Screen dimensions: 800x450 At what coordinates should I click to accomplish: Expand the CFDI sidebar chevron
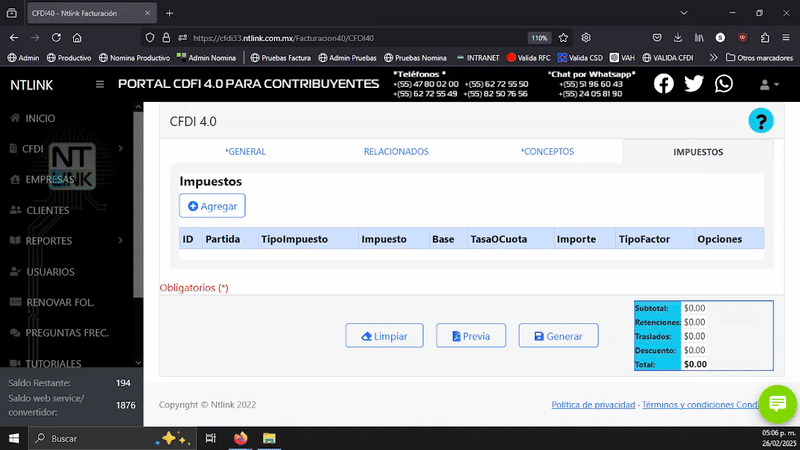click(x=121, y=148)
